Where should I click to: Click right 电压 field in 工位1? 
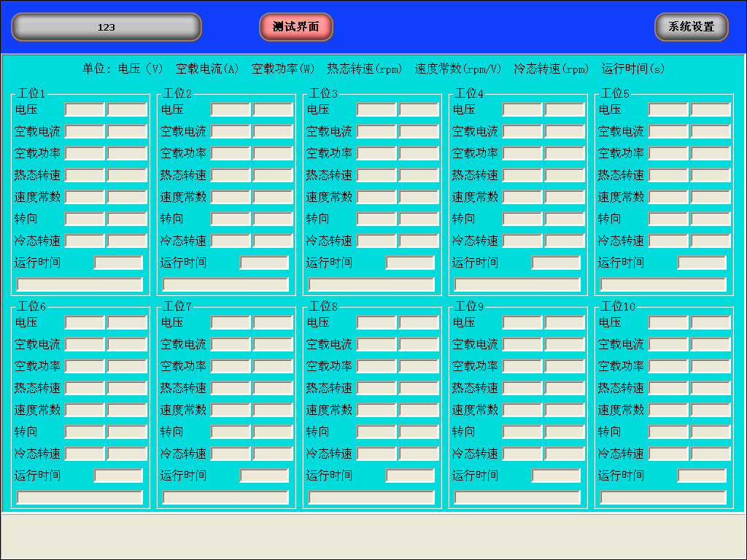pos(127,109)
